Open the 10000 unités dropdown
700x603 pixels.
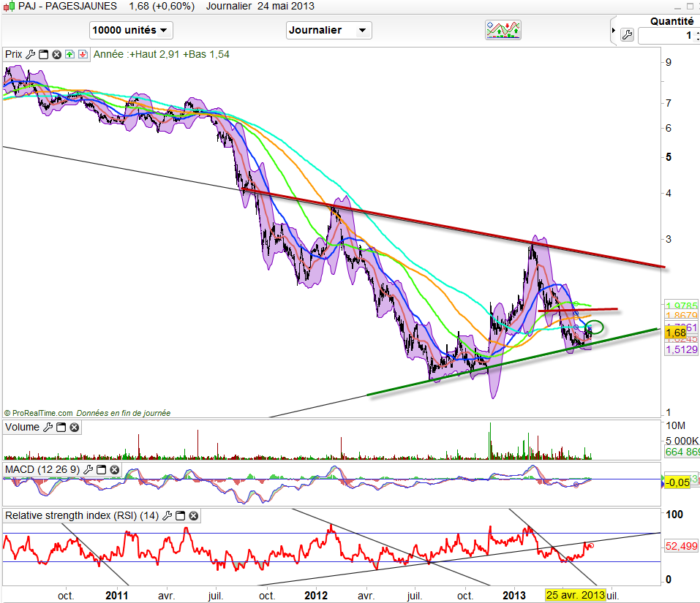[130, 30]
